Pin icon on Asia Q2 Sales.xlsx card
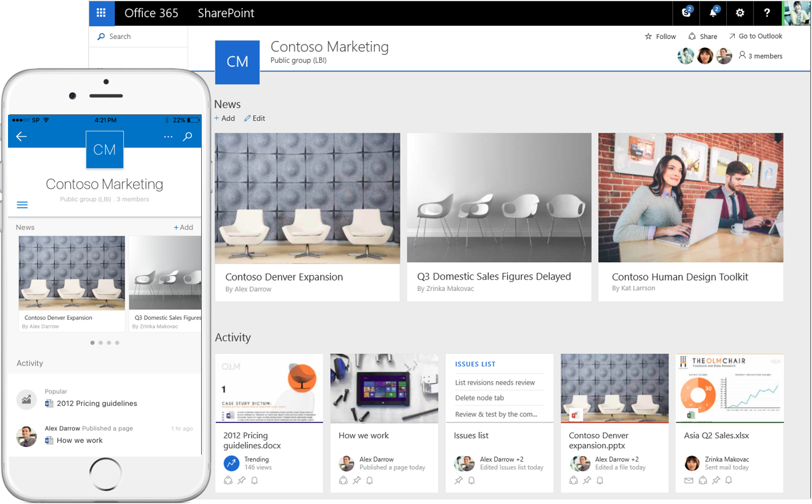Viewport: 812px width, 504px height. 716,481
